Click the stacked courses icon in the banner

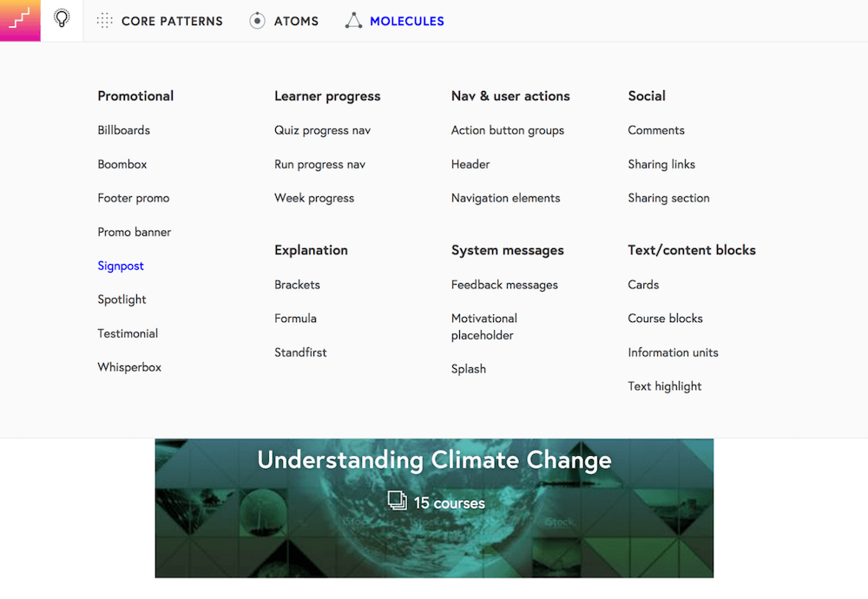click(x=397, y=501)
